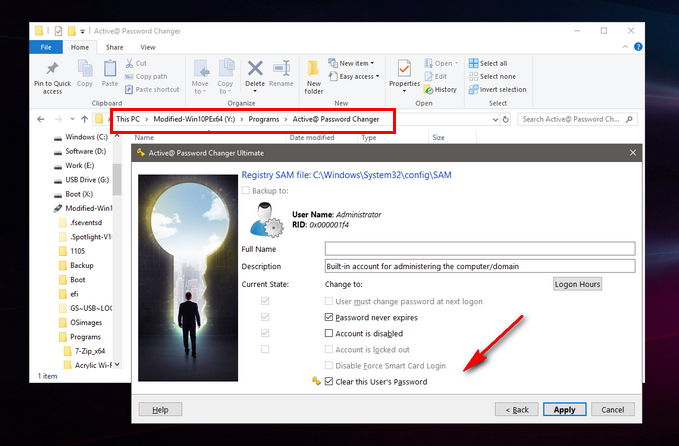Click Select none in ribbon
679x446 pixels.
click(x=492, y=76)
